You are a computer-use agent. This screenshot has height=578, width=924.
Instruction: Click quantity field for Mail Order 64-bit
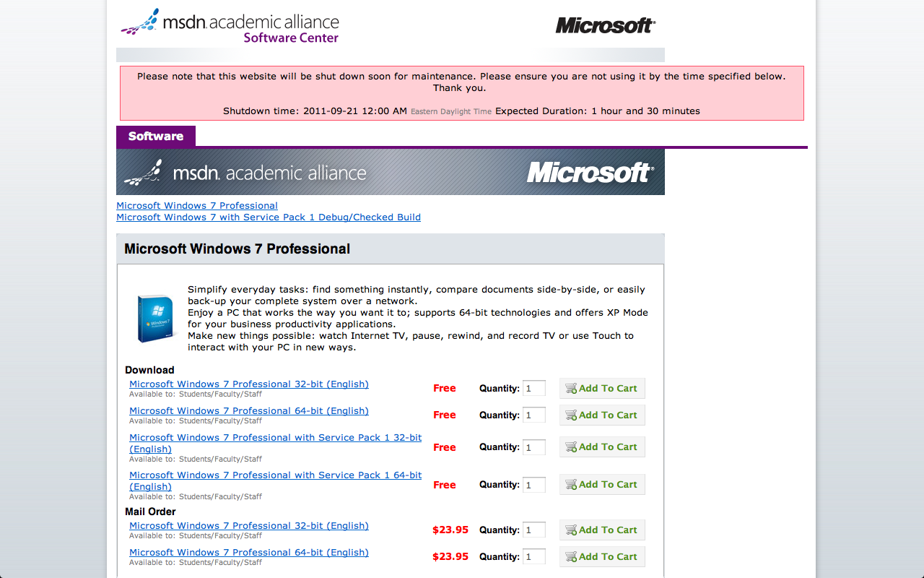coord(534,556)
